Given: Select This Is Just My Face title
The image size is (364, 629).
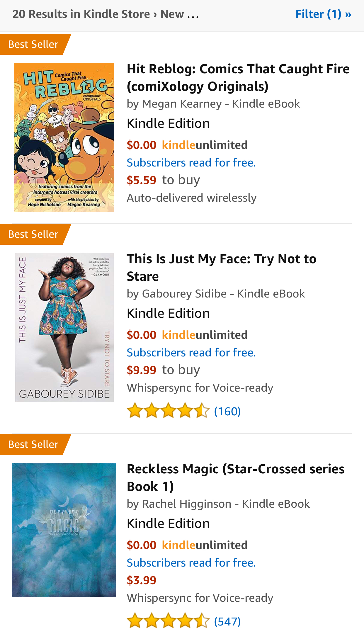Looking at the screenshot, I should 221,267.
